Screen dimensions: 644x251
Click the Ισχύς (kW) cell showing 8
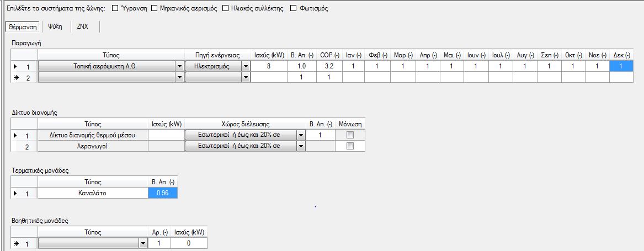coord(269,66)
